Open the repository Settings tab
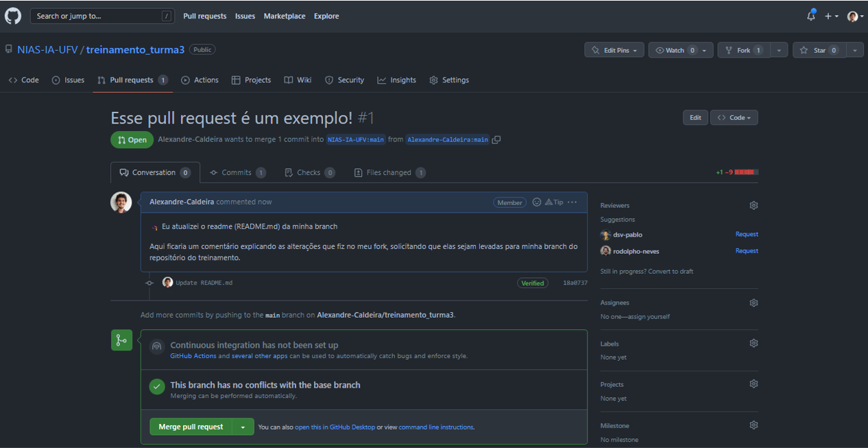The image size is (868, 448). pos(449,80)
